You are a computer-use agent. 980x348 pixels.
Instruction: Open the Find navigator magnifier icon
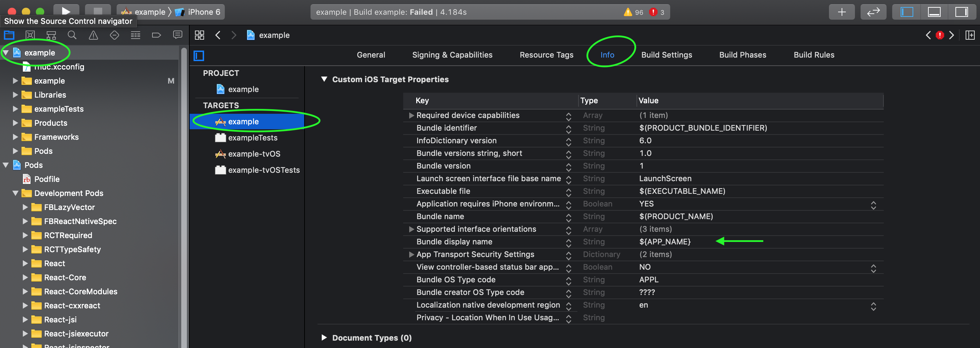click(x=72, y=35)
